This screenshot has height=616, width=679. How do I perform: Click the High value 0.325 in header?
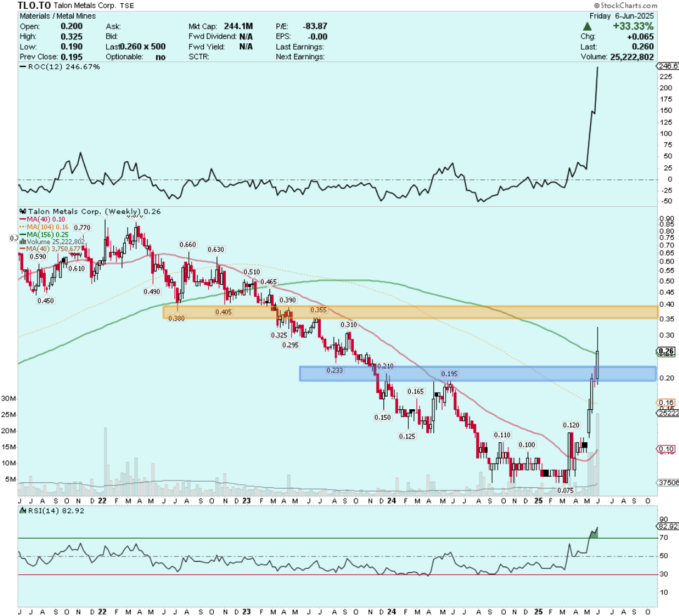71,37
